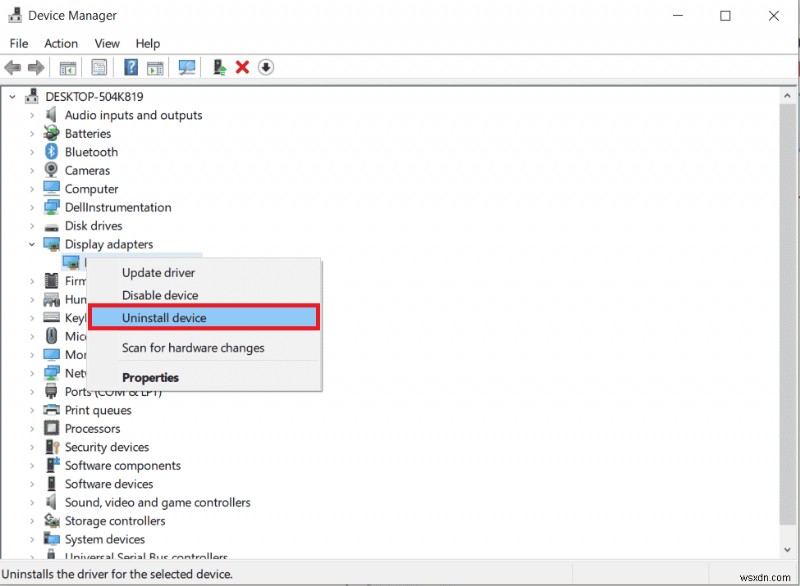The width and height of the screenshot is (800, 586).
Task: Select the Scan for hardware changes icon
Action: [187, 67]
